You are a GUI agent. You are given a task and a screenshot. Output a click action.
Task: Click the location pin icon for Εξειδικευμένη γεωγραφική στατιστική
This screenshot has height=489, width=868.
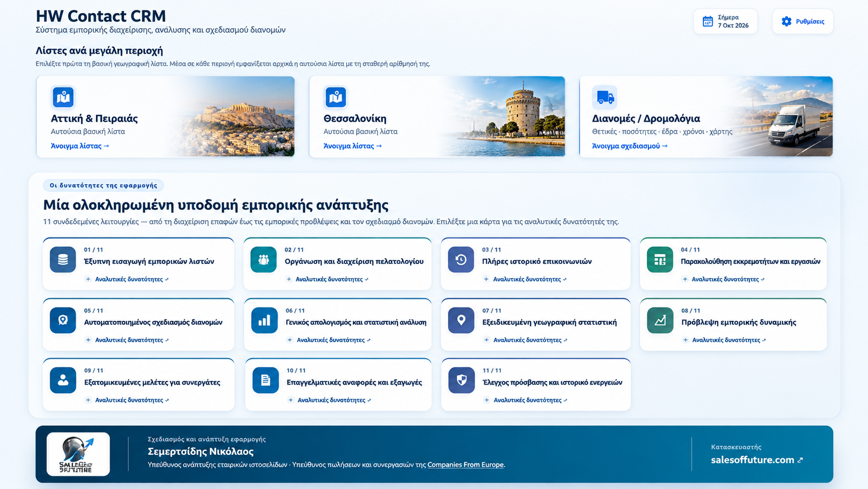[x=461, y=320]
